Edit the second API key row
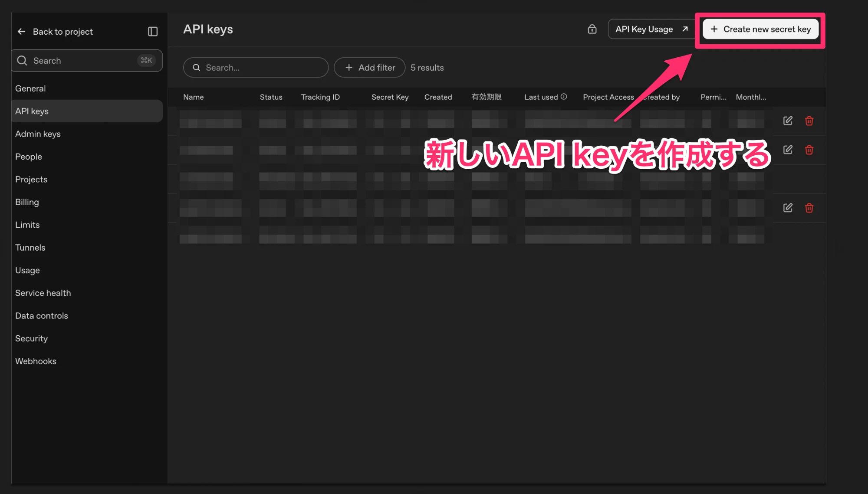Image resolution: width=868 pixels, height=494 pixels. (788, 150)
